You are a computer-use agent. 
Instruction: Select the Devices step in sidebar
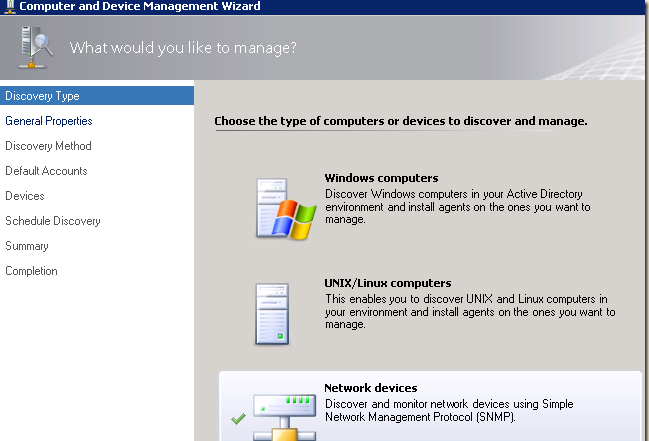click(25, 196)
